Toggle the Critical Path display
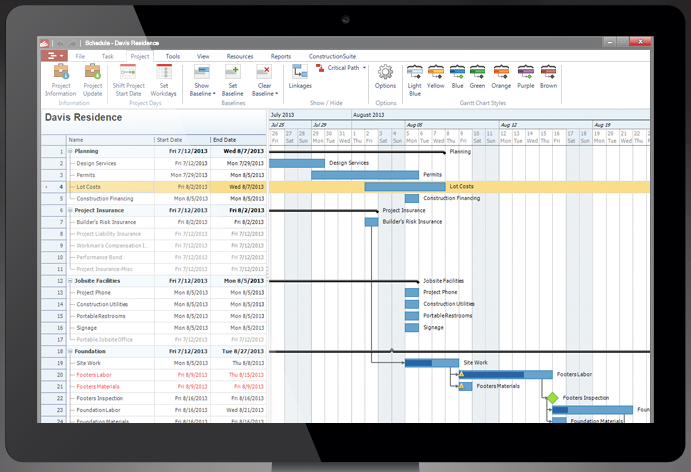The image size is (691, 472). click(340, 68)
